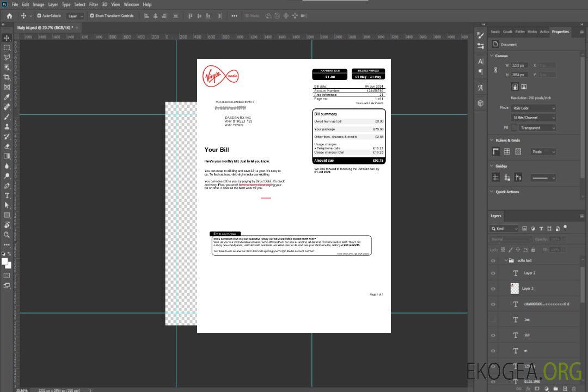Open the 16 Bits/Channel dropdown
Viewport: 588px width, 392px height.
(x=533, y=118)
